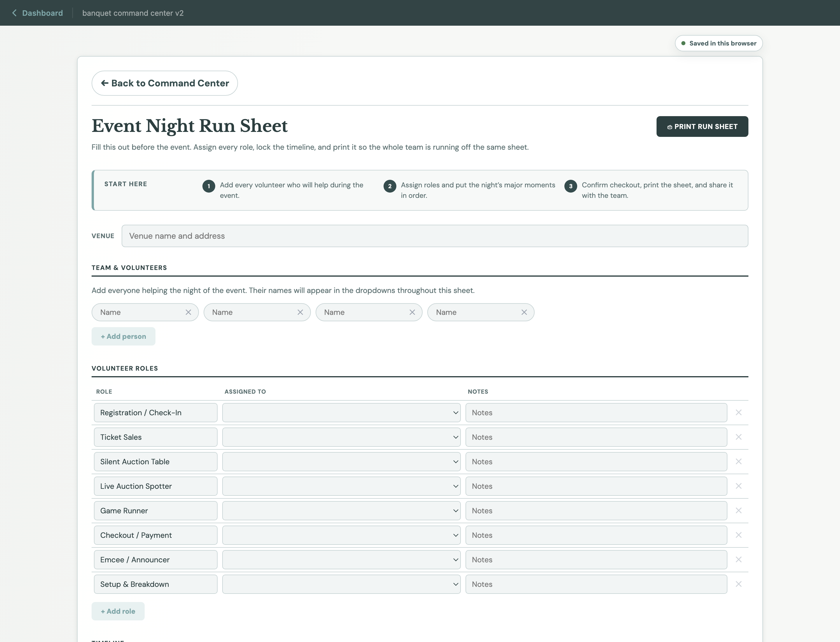The image size is (840, 642).
Task: Click the banquet command center v2 title
Action: tap(133, 13)
